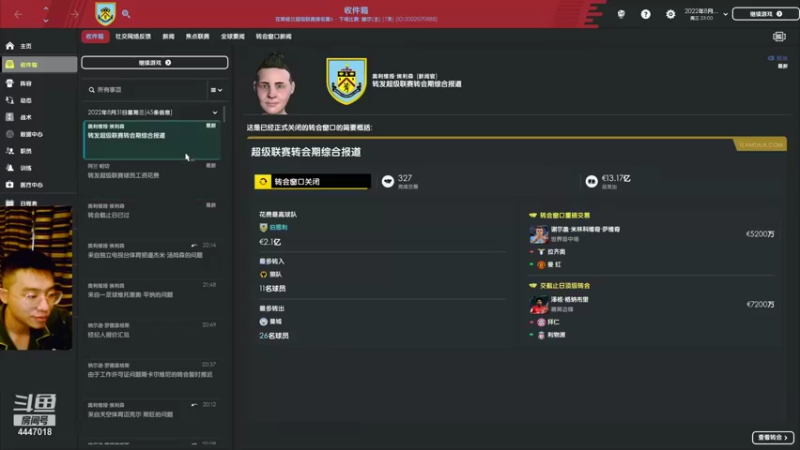The height and width of the screenshot is (450, 800).
Task: Open the 医疗中心 medical centre icon
Action: (10, 185)
